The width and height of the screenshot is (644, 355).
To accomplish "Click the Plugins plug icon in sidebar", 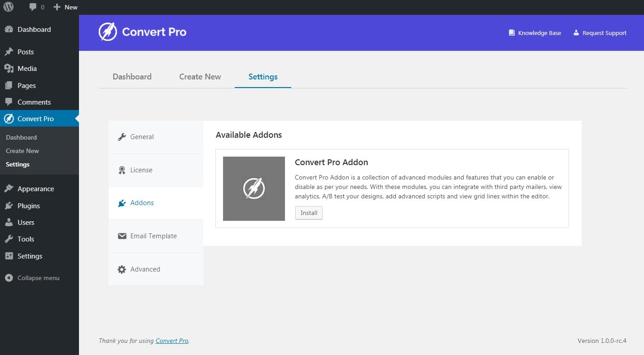I will (9, 206).
